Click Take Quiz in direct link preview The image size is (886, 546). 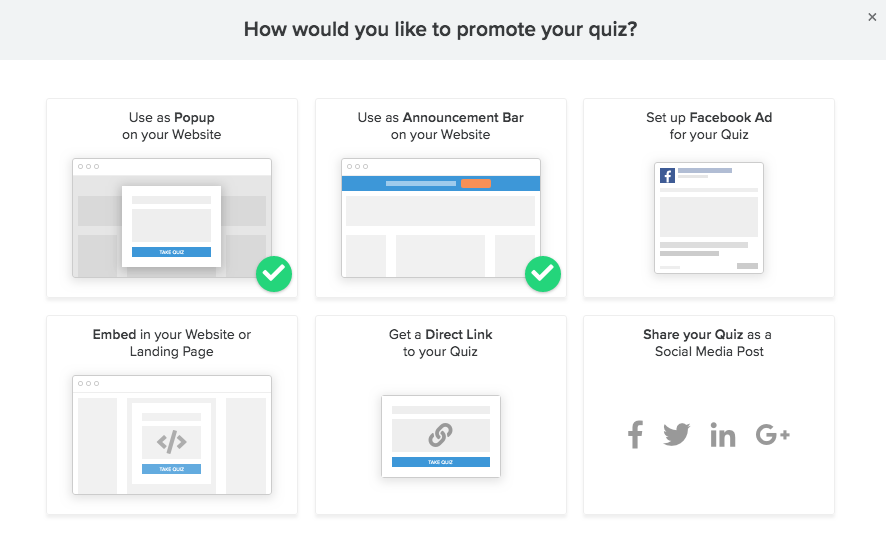pyautogui.click(x=440, y=462)
